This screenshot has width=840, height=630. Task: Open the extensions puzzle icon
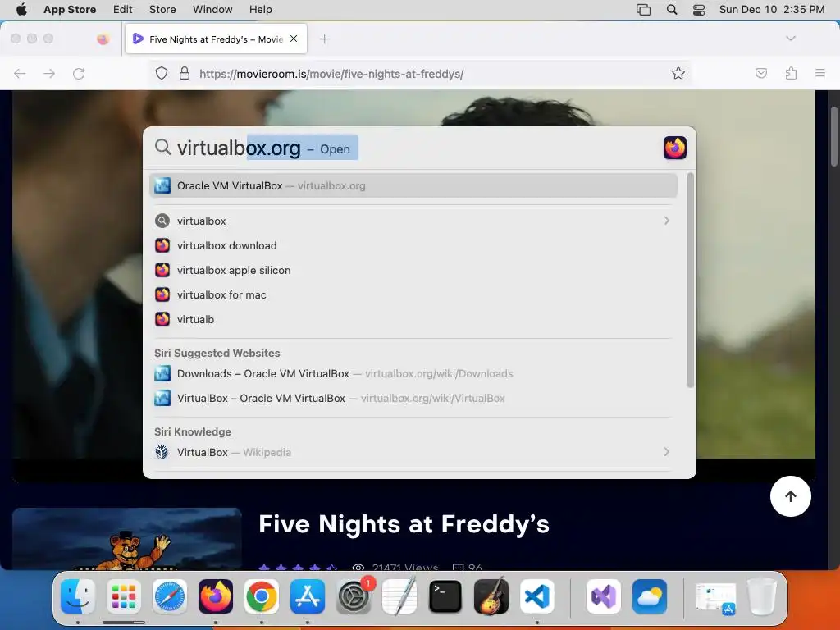pos(791,73)
